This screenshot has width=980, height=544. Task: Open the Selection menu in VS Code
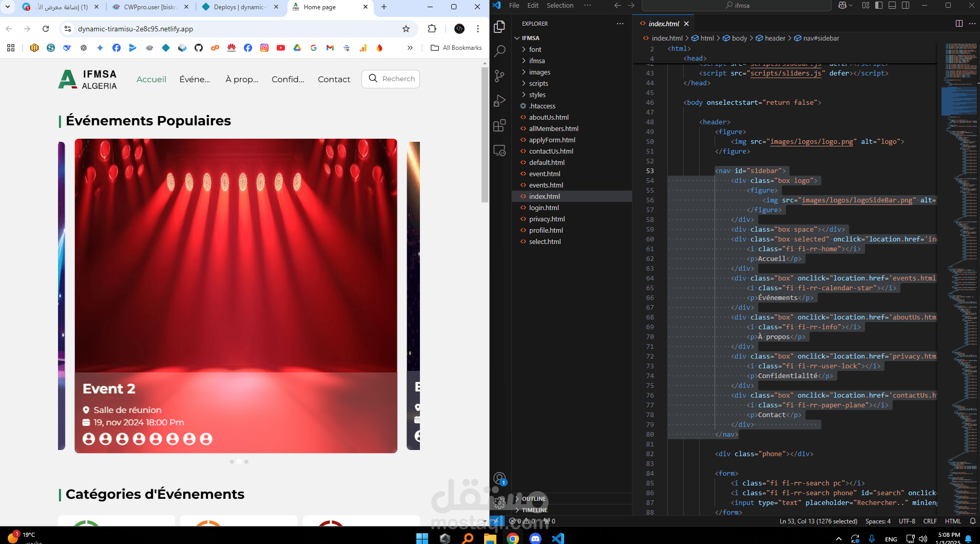tap(560, 6)
